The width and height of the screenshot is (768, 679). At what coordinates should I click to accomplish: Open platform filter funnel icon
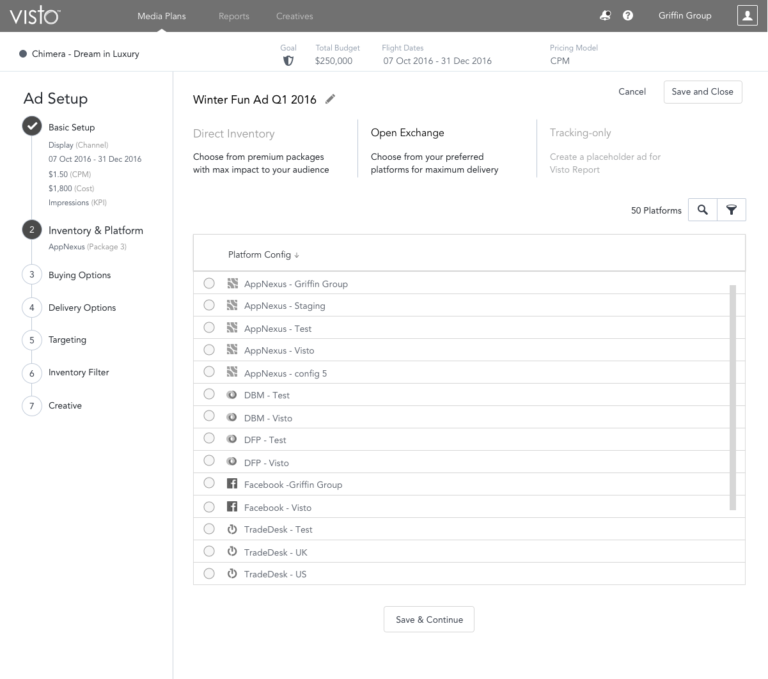[731, 210]
